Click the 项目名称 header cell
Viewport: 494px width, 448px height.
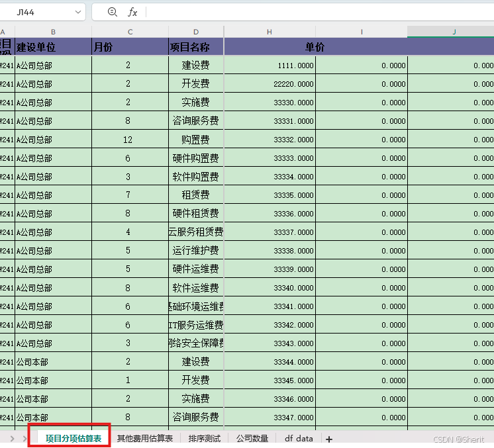(x=196, y=47)
